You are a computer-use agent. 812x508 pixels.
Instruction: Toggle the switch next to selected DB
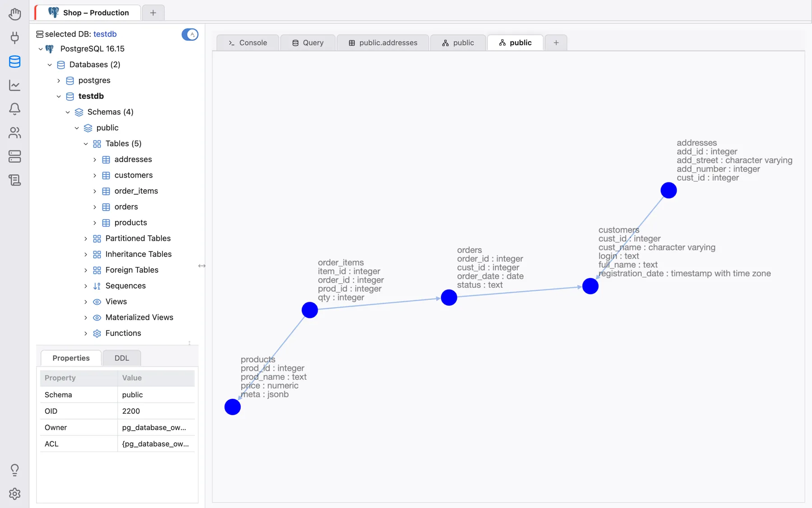(x=190, y=34)
